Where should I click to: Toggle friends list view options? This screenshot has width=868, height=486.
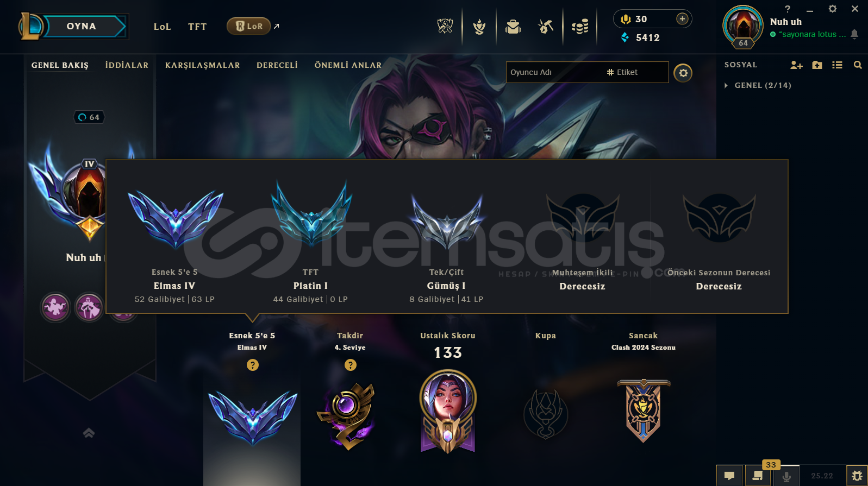tap(837, 65)
